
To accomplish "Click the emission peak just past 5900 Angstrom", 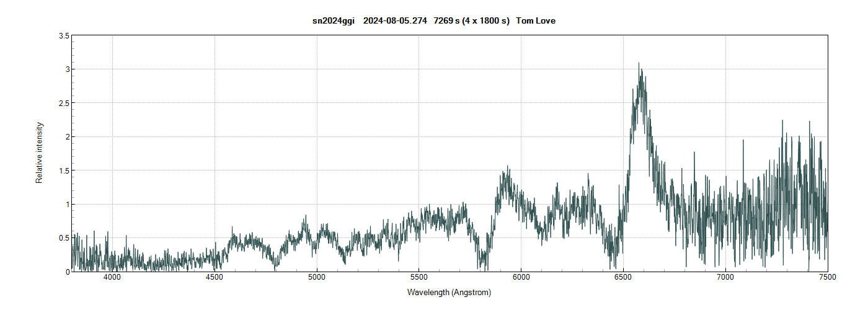I will click(x=508, y=169).
